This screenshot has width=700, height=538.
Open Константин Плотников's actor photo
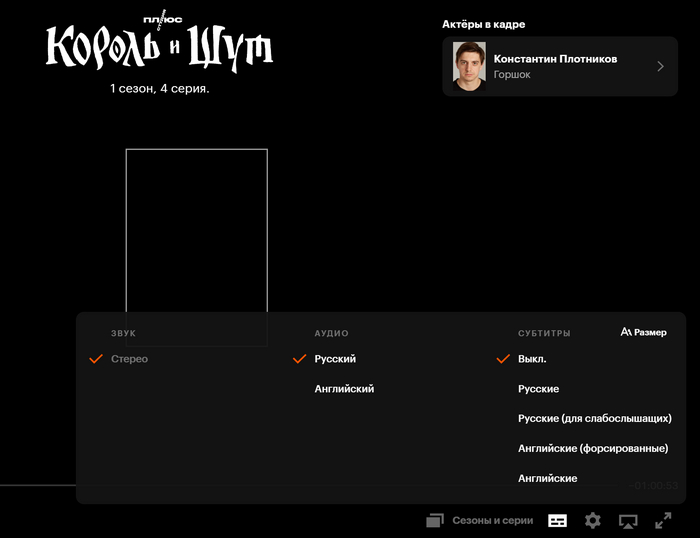469,67
